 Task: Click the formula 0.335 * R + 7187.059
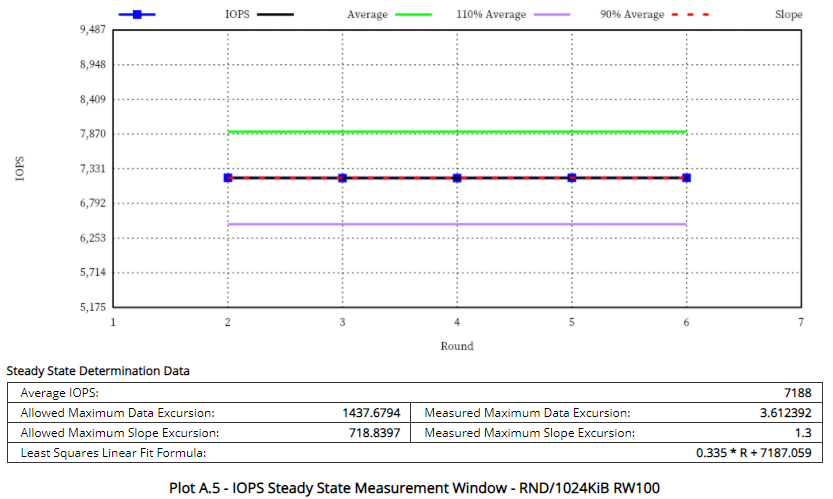(x=754, y=453)
